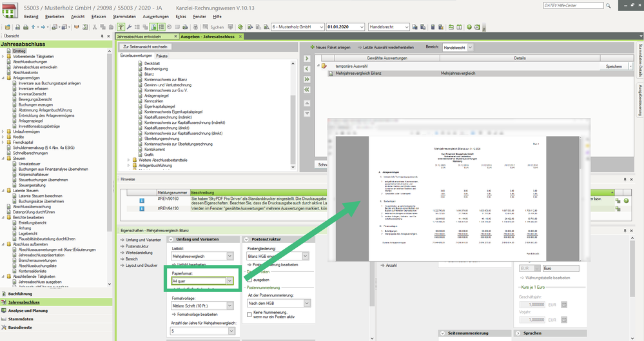Image resolution: width=644 pixels, height=341 pixels.
Task: Click the book icon in toolbar
Action: point(459,27)
